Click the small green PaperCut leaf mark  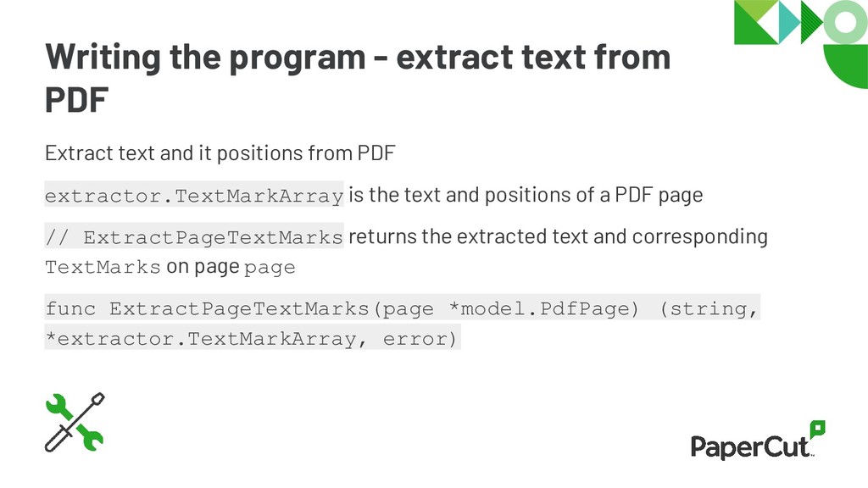click(x=818, y=429)
